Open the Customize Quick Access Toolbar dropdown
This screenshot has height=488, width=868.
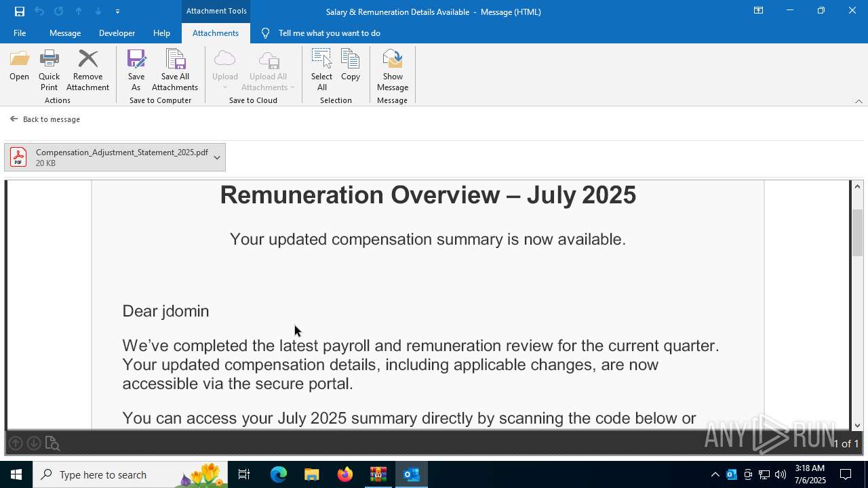point(117,12)
